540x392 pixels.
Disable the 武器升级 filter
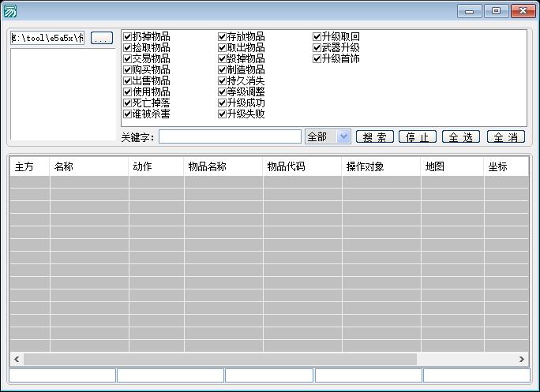(317, 47)
